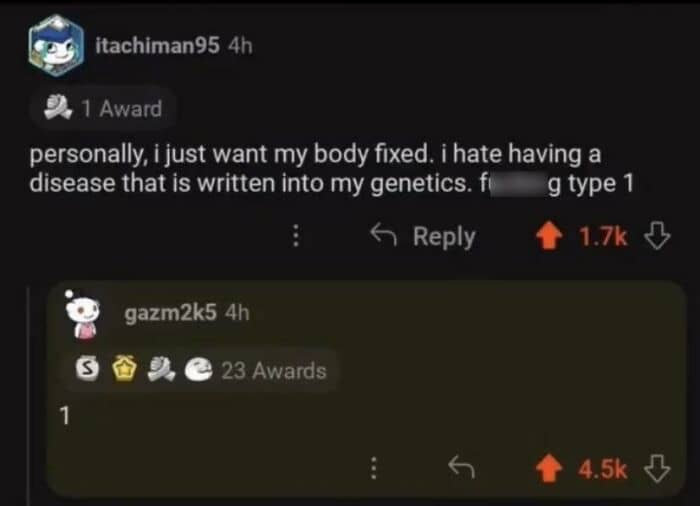Open the three-dot menu on gazm2k5's comment
Screen dimensions: 700x506
[374, 468]
